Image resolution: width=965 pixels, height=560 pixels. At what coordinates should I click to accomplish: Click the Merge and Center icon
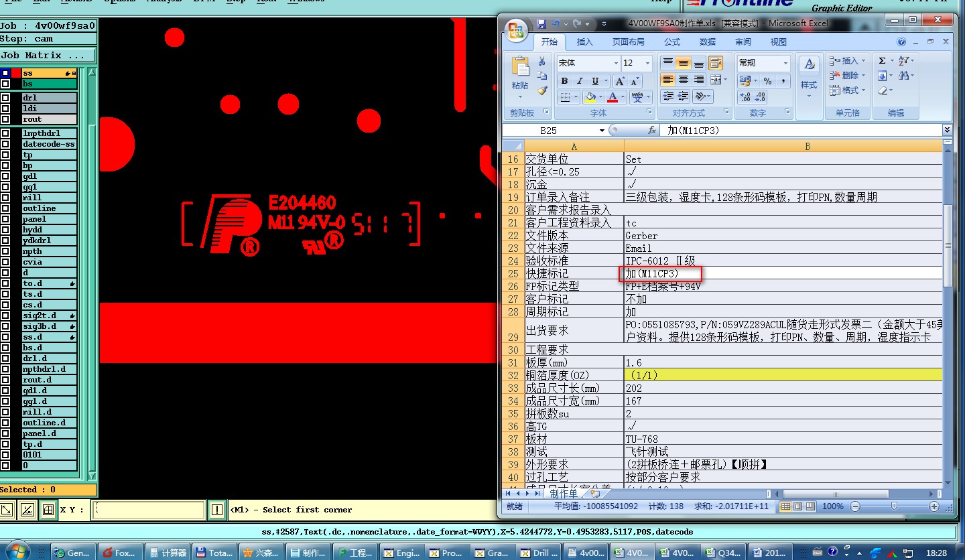tap(716, 80)
